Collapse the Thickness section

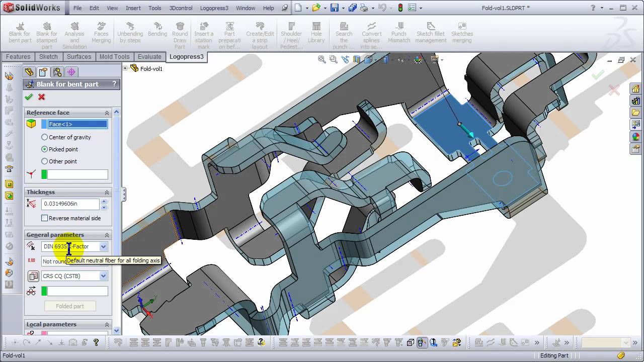[107, 192]
